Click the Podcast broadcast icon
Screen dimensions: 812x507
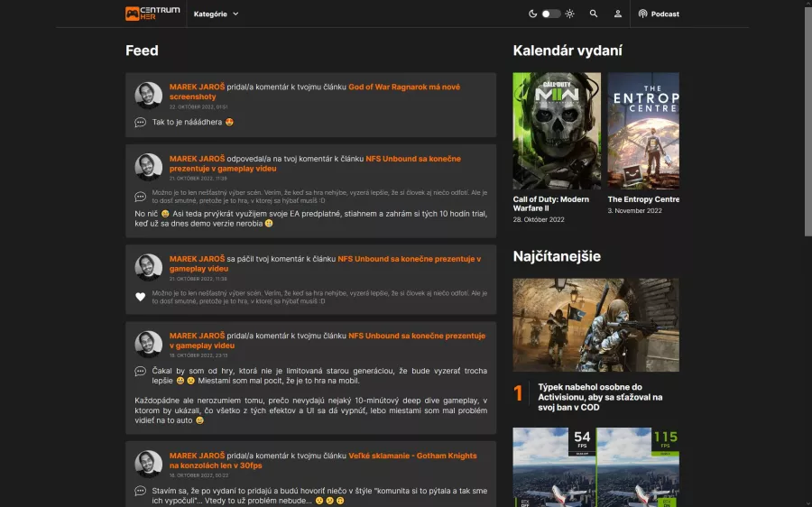[642, 14]
